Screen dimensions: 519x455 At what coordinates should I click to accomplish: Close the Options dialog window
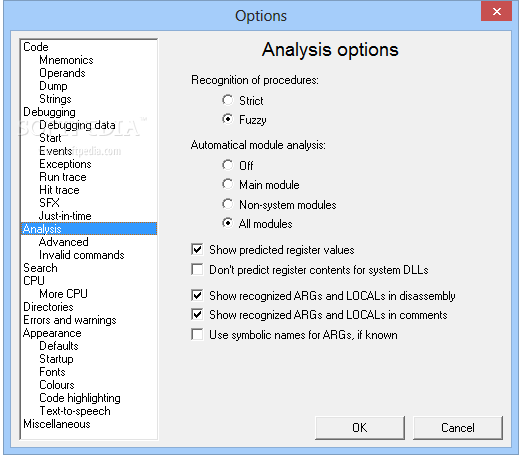tap(496, 12)
